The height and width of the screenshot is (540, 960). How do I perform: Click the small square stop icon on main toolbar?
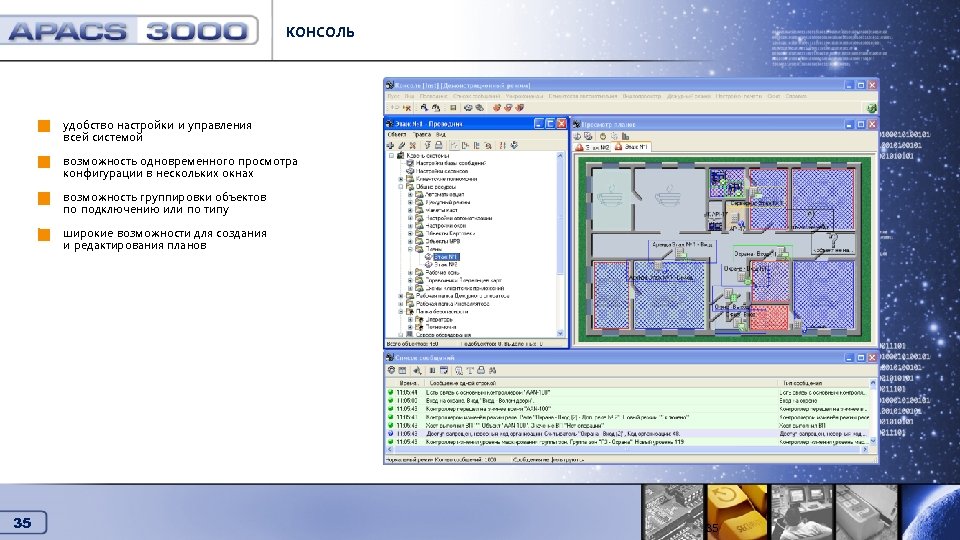(453, 108)
